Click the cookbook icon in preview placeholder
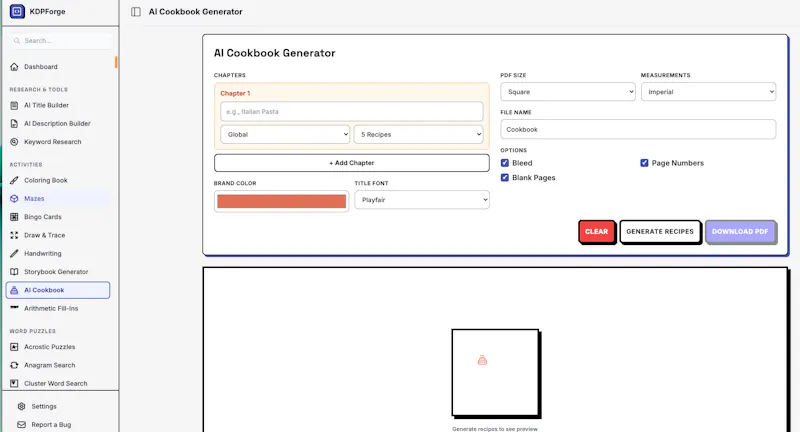Screen dimensions: 800x432 pyautogui.click(x=482, y=361)
